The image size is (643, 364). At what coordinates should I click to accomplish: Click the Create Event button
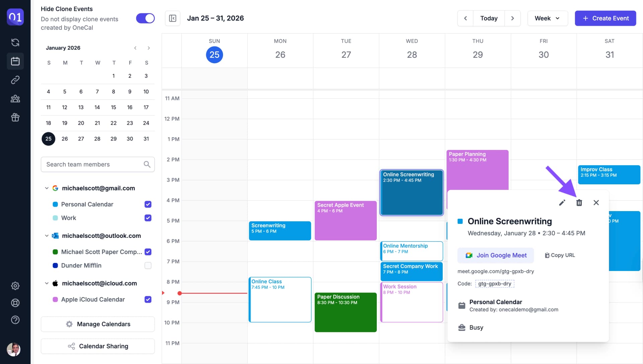click(605, 18)
